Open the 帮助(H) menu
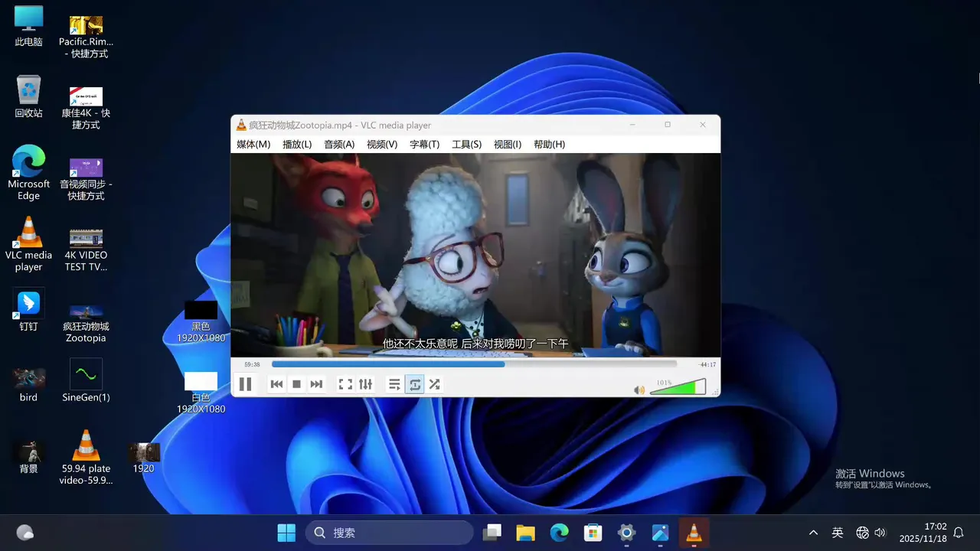The height and width of the screenshot is (551, 980). pos(549,144)
